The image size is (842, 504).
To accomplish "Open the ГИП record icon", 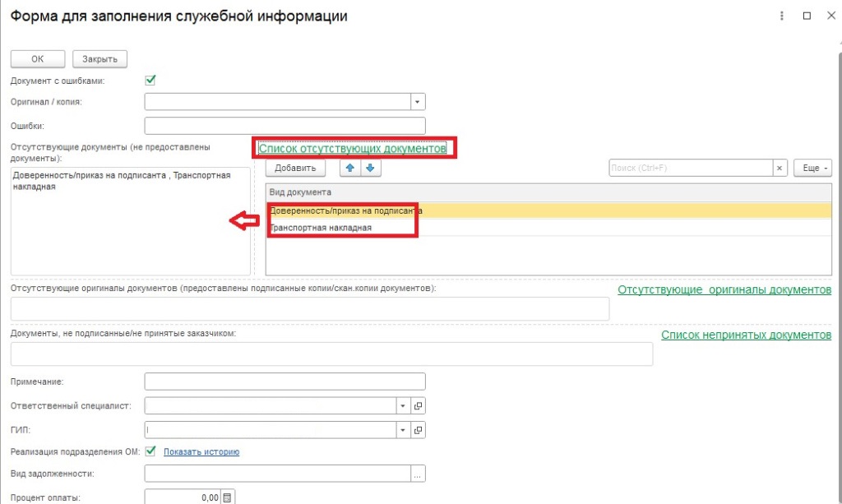I will tap(418, 430).
